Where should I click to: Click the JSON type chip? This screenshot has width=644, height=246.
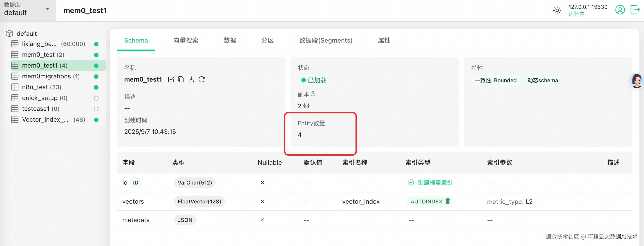click(x=185, y=220)
